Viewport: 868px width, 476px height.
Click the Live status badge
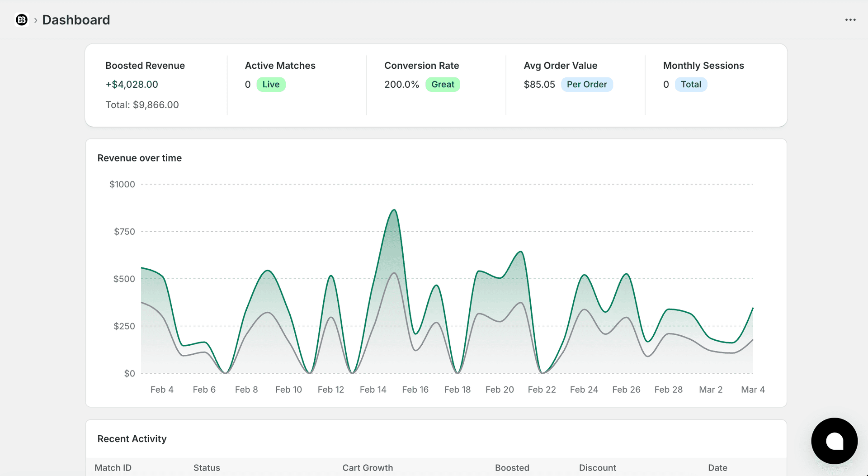[271, 84]
